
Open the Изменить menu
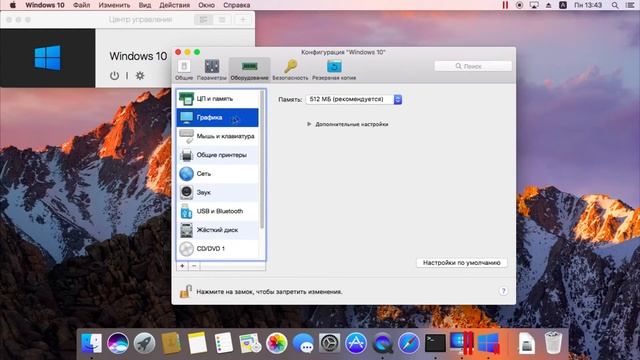point(114,5)
